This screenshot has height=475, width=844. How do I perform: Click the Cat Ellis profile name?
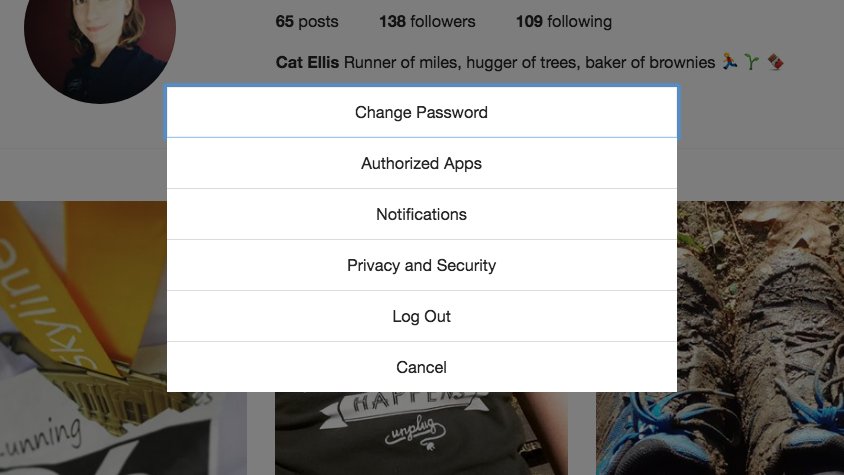(x=307, y=62)
